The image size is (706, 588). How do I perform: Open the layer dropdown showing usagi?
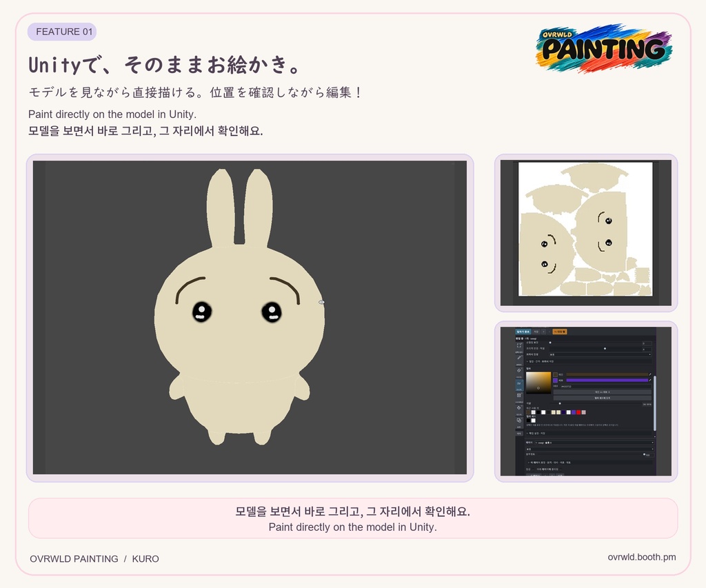594,443
